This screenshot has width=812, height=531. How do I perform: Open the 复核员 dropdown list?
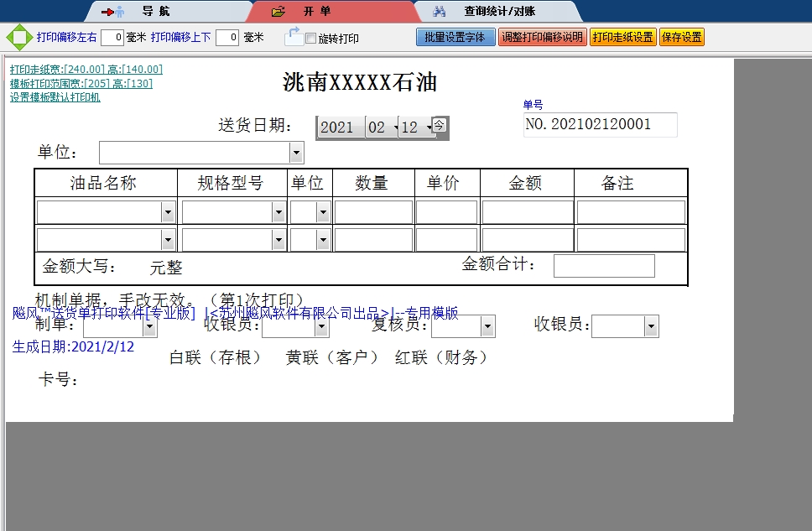coord(487,326)
